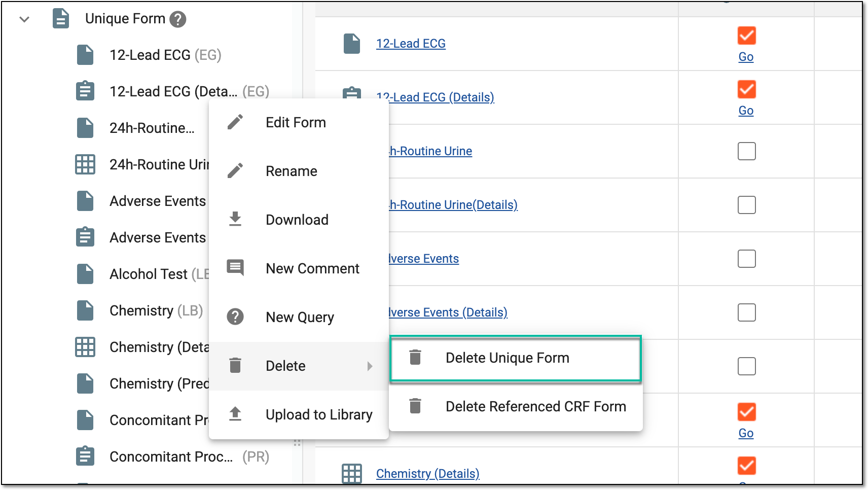868x490 pixels.
Task: Click the New Comment speech bubble icon
Action: pos(235,267)
